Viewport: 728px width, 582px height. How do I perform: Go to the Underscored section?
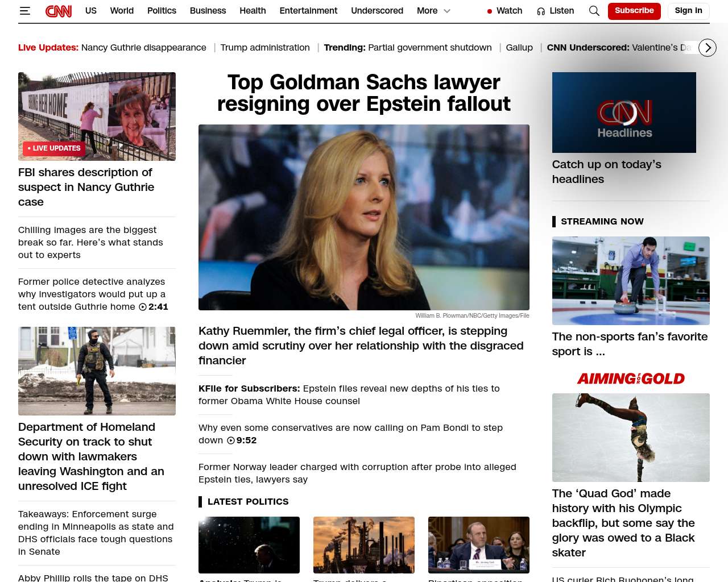point(377,11)
